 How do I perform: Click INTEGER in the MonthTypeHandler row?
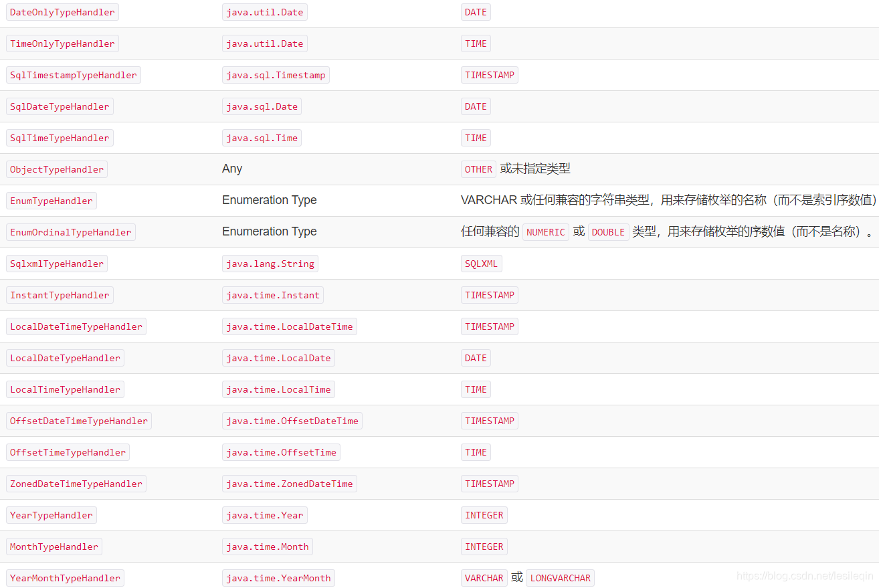tap(484, 547)
